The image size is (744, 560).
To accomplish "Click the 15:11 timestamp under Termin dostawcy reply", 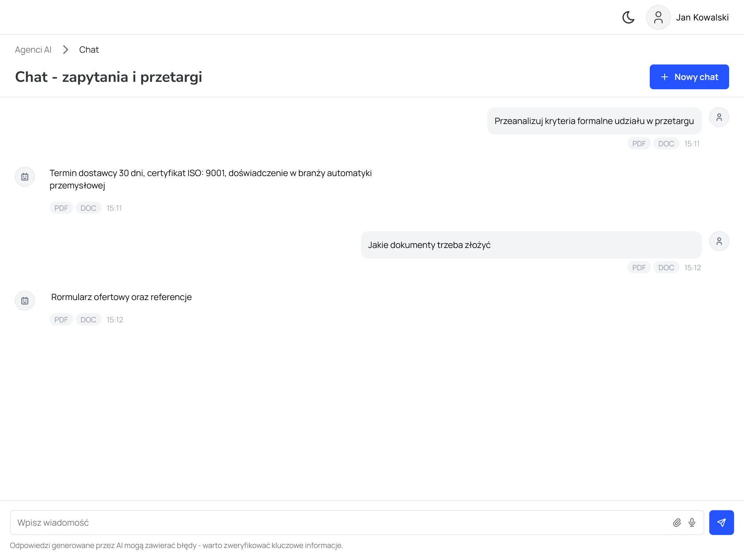I will point(114,208).
